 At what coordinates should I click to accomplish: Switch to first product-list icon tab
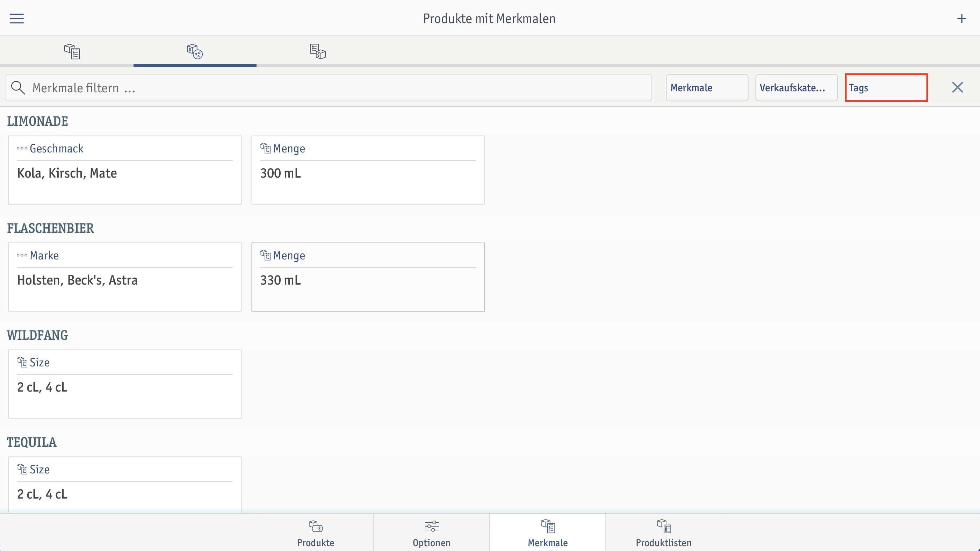coord(72,51)
